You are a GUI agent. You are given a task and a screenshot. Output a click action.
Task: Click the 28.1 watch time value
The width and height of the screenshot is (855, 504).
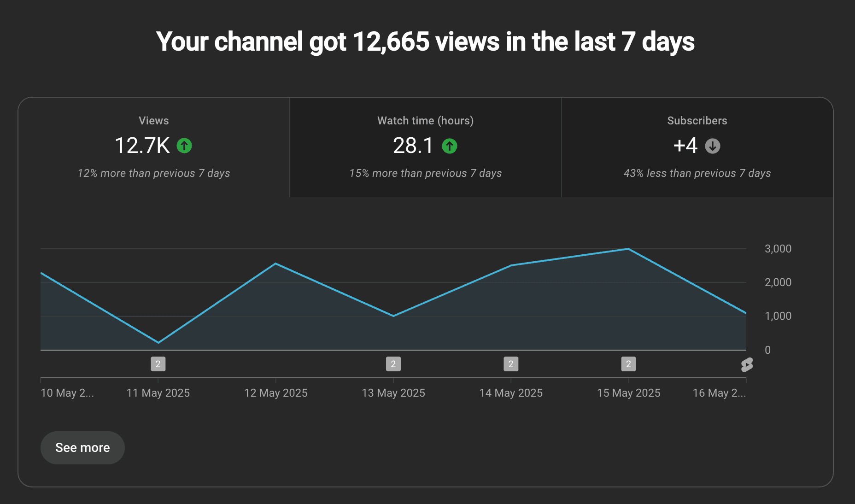(x=413, y=146)
